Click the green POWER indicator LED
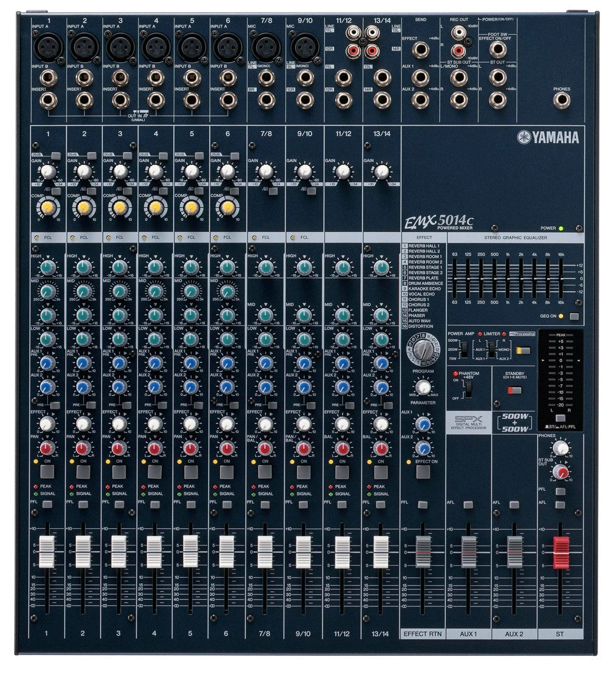 (561, 228)
